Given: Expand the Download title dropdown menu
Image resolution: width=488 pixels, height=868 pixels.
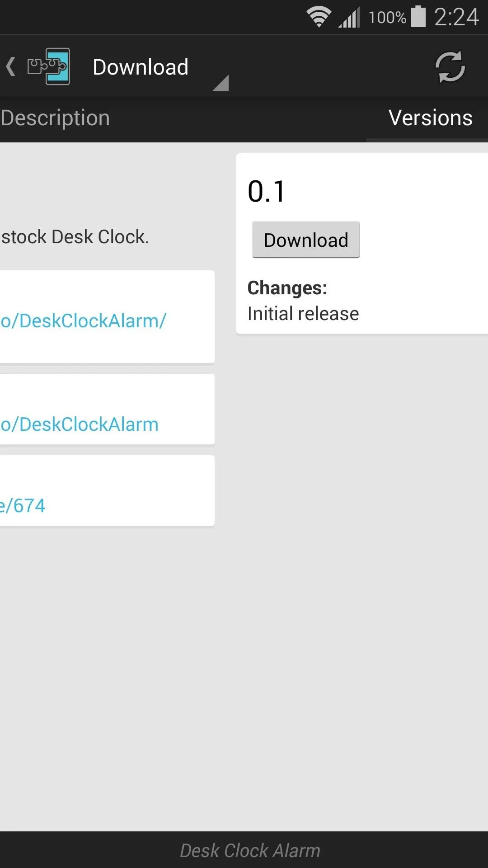Looking at the screenshot, I should click(141, 67).
